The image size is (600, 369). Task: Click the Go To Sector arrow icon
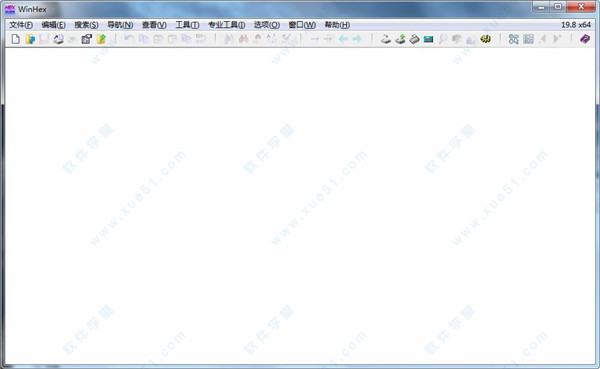coord(328,39)
